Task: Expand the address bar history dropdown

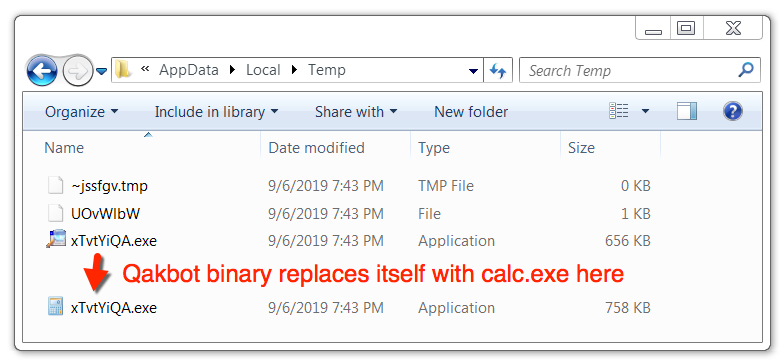Action: [473, 70]
